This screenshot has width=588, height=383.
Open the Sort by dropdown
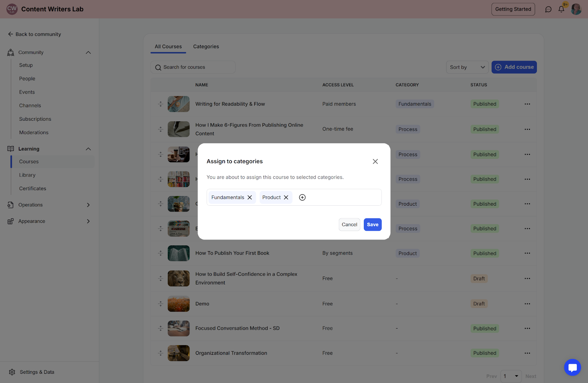pyautogui.click(x=467, y=67)
